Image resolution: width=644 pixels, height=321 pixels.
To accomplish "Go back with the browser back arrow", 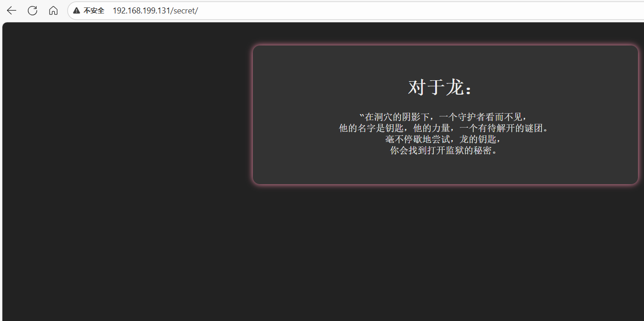I will pos(11,11).
